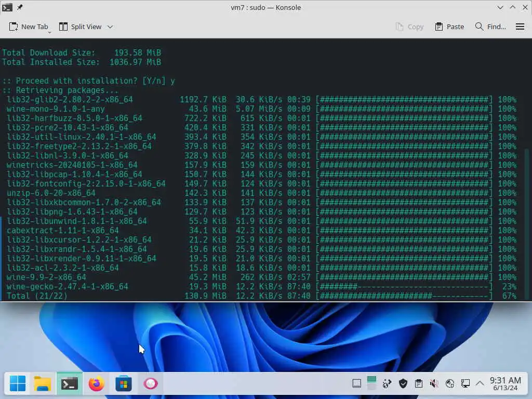Image resolution: width=532 pixels, height=399 pixels.
Task: Open the clock showing 9:31 AM
Action: 505,384
